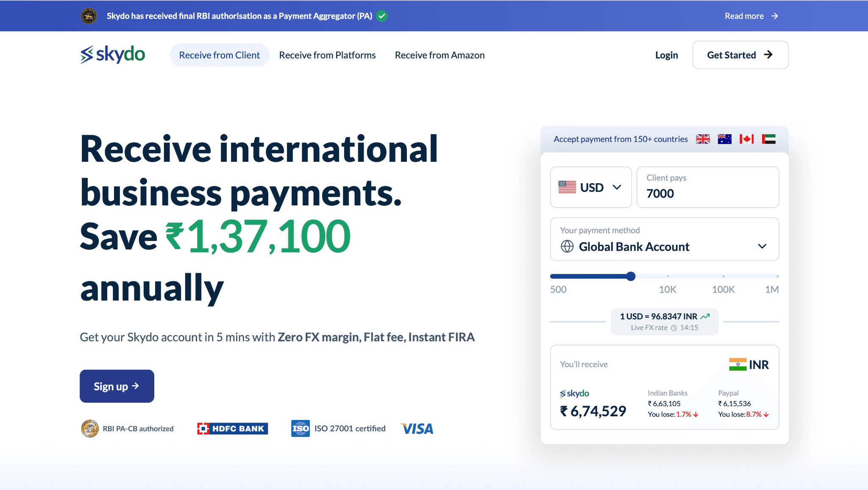Click the green verified checkmark in the banner
Viewport: 868px width, 490px height.
point(382,16)
